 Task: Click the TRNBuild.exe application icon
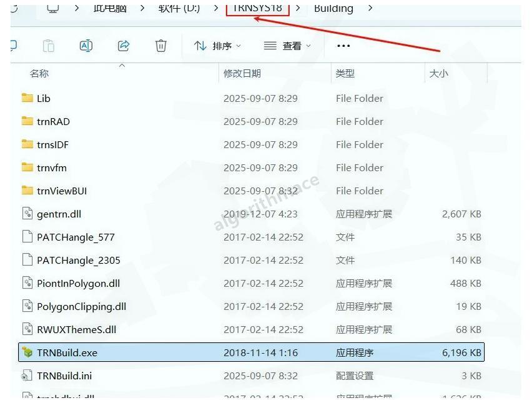[x=27, y=352]
